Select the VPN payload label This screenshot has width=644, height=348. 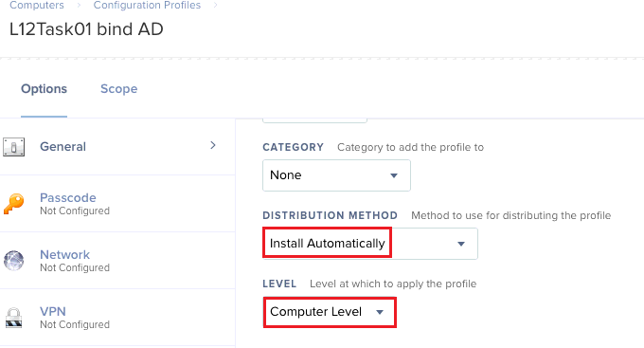tap(53, 311)
